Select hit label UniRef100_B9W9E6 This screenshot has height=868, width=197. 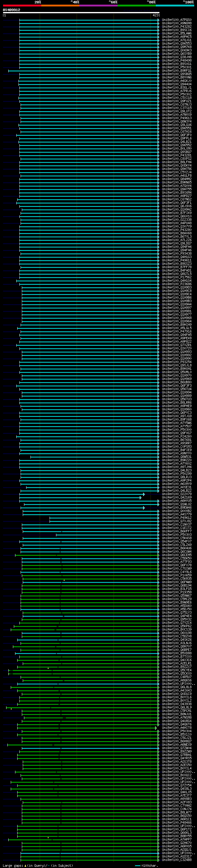click(x=177, y=603)
